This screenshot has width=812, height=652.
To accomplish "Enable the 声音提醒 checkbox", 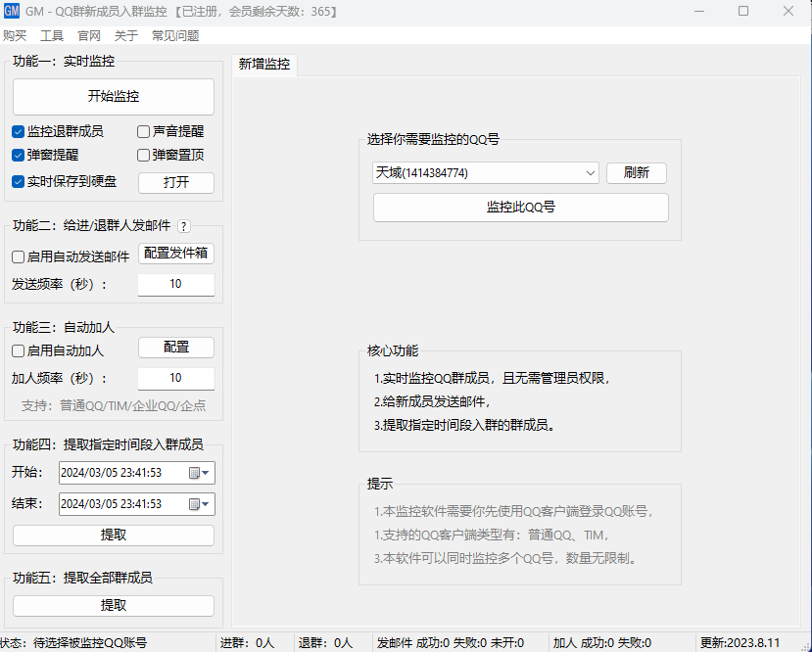I will point(144,131).
